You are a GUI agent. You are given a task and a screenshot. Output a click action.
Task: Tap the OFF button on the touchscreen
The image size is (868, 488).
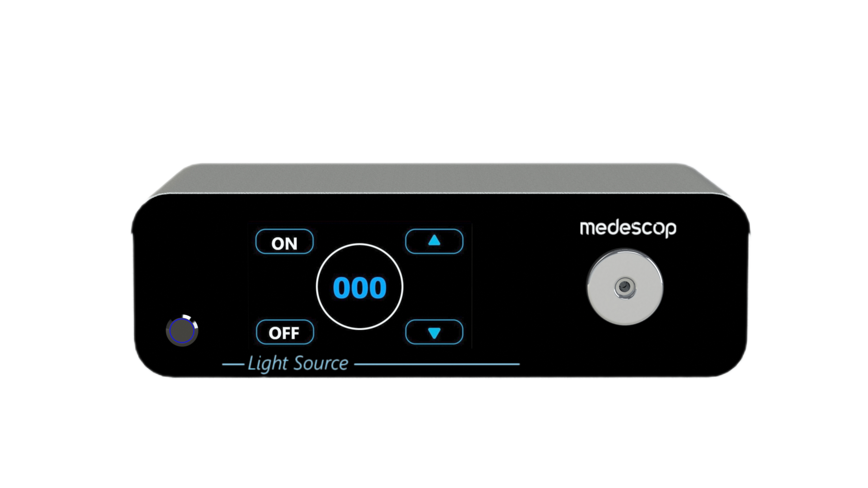click(285, 332)
